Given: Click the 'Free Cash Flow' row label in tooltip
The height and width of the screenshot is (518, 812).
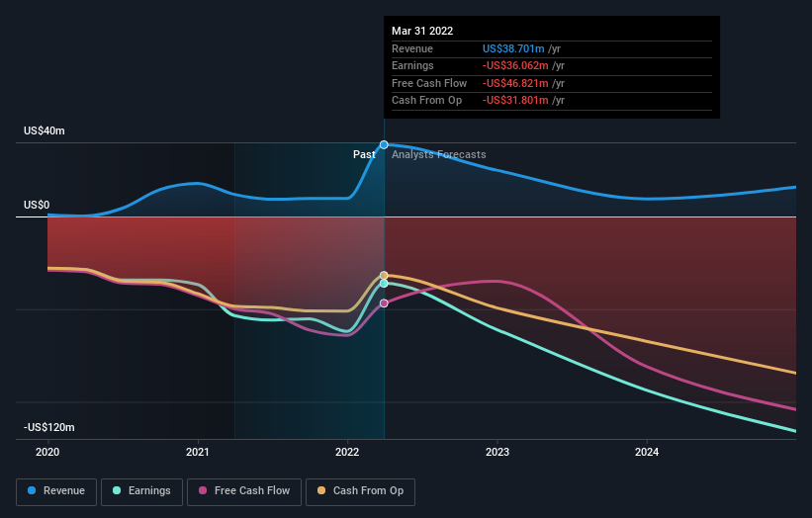Looking at the screenshot, I should coord(429,83).
